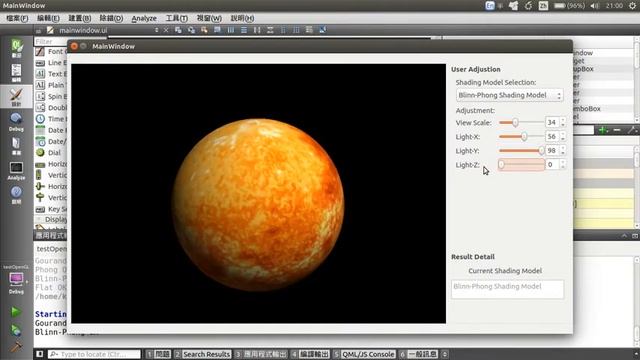640x360 pixels.
Task: Open the Projects mode icon
Action: (16, 146)
